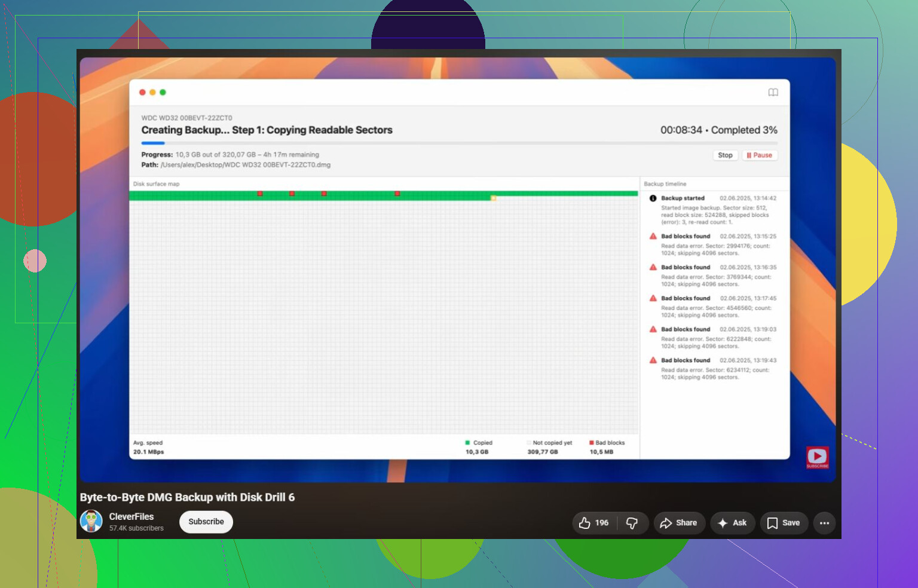
Task: Select the Sector 4546560 read error description
Action: (x=716, y=312)
